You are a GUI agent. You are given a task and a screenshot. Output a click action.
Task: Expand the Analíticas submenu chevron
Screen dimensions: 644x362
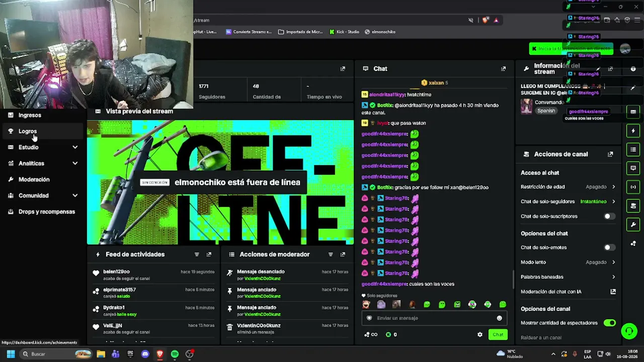pyautogui.click(x=75, y=163)
